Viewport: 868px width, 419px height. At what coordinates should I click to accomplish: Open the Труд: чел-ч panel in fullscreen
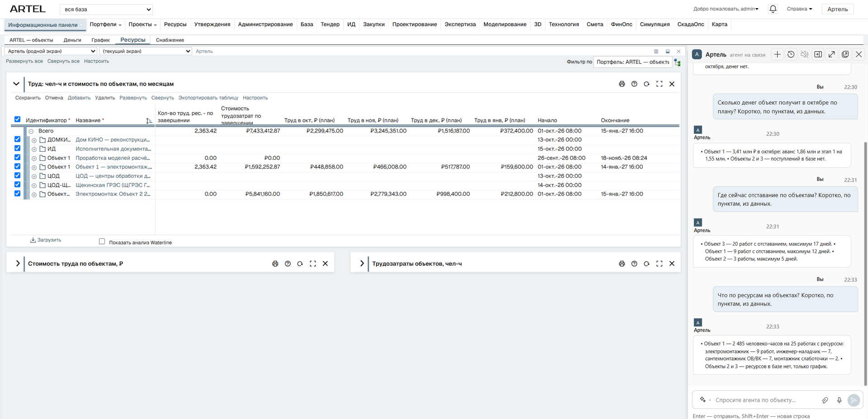coord(659,84)
